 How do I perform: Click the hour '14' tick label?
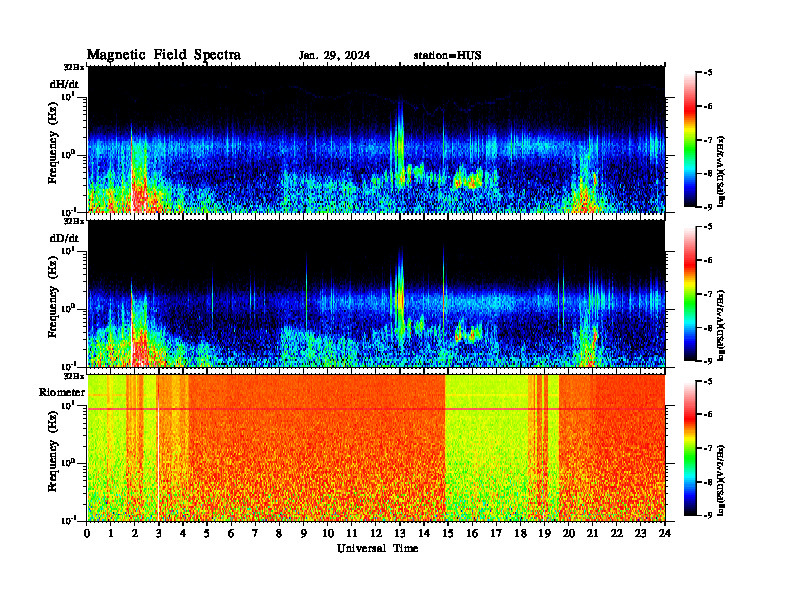point(424,533)
